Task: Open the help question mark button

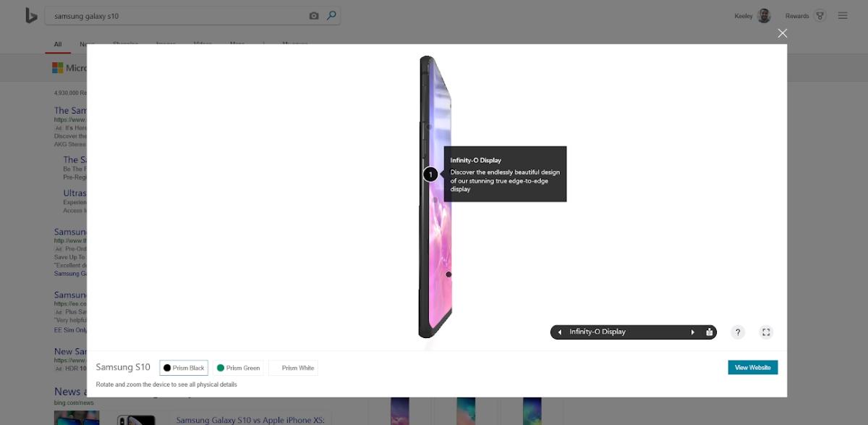Action: (738, 332)
